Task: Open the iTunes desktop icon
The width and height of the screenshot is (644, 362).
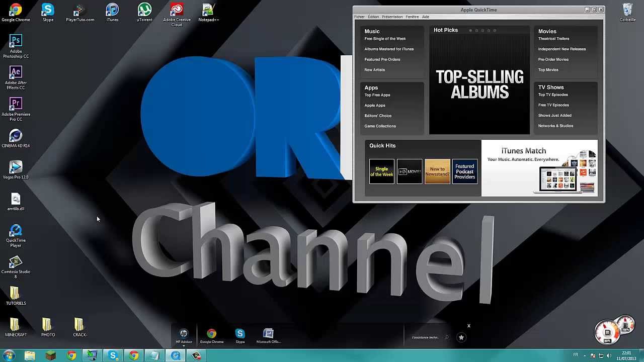Action: 112,13
